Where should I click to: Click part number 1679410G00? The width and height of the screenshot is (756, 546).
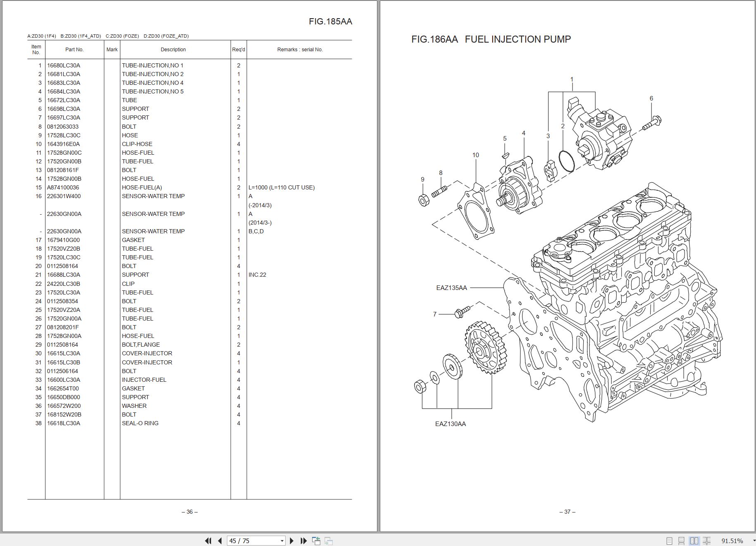coord(63,240)
